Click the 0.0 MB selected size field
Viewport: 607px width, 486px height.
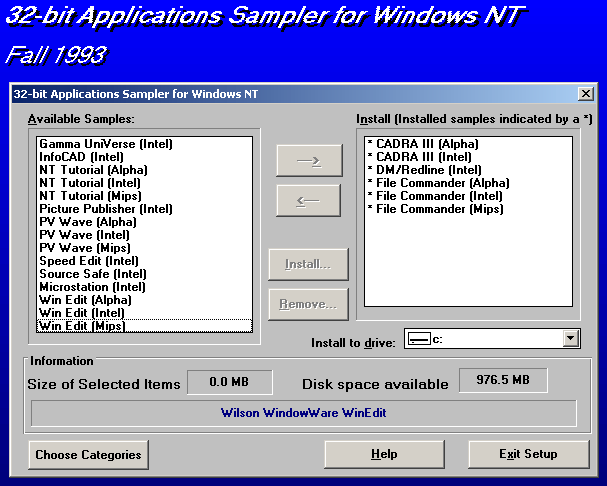point(230,382)
